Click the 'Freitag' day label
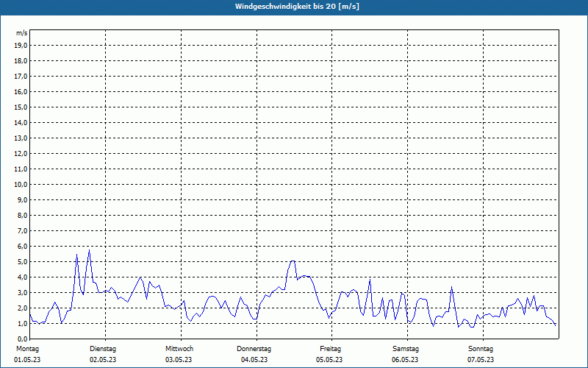 pyautogui.click(x=330, y=349)
